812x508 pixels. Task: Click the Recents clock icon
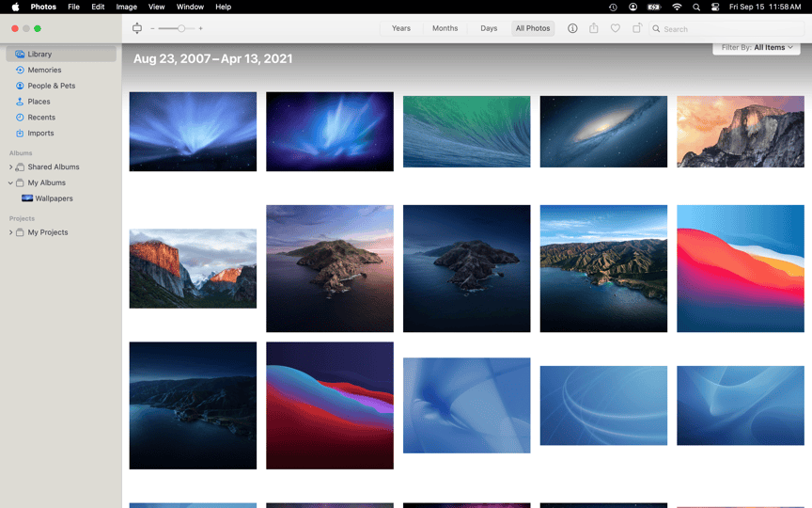[x=20, y=118]
